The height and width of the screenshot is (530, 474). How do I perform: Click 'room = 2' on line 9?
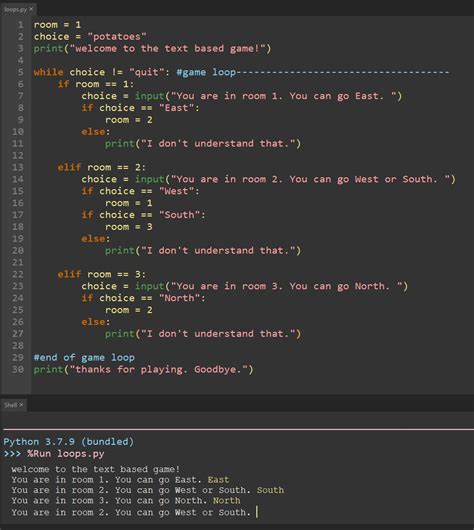click(129, 120)
